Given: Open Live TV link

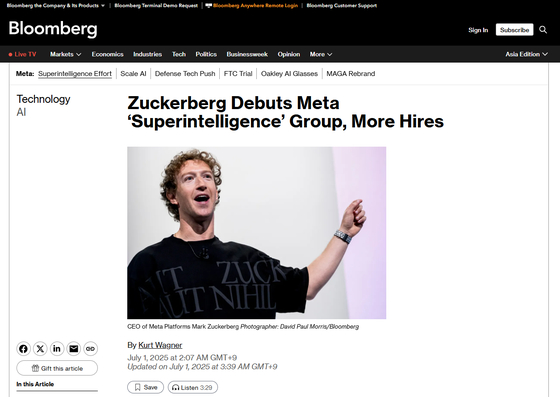Looking at the screenshot, I should pos(22,54).
